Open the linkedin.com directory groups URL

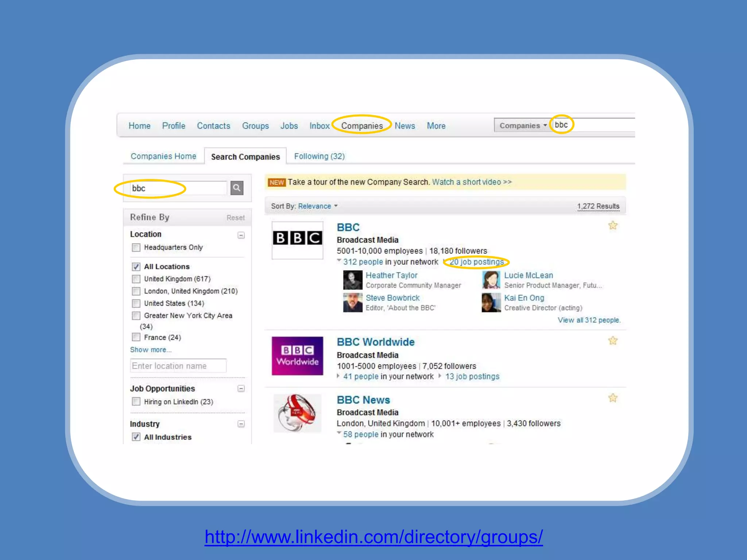pos(373,537)
